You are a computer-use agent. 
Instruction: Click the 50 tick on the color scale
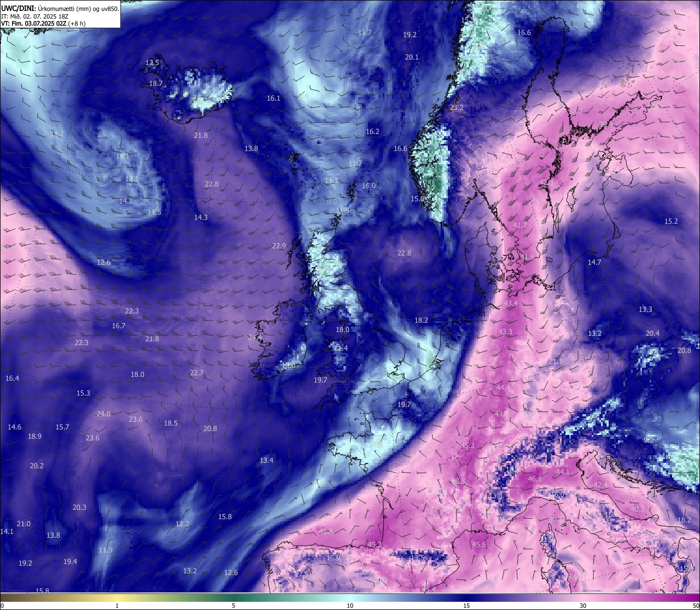(696, 605)
